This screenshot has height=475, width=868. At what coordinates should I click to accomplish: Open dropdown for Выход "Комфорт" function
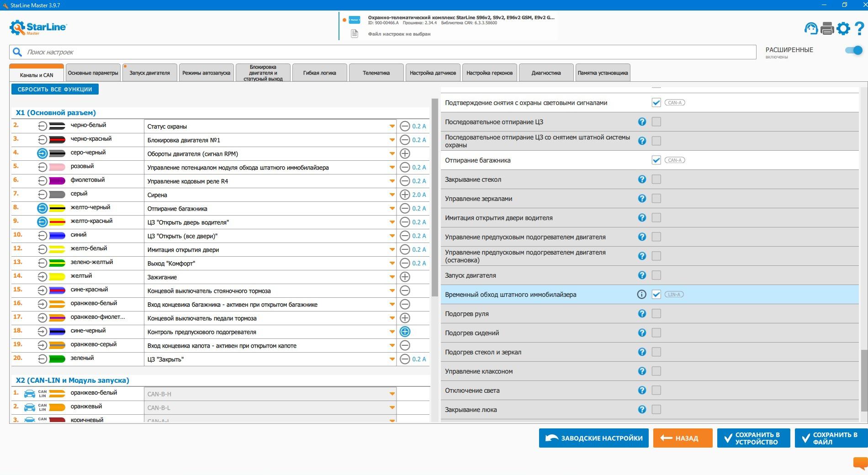pyautogui.click(x=392, y=264)
